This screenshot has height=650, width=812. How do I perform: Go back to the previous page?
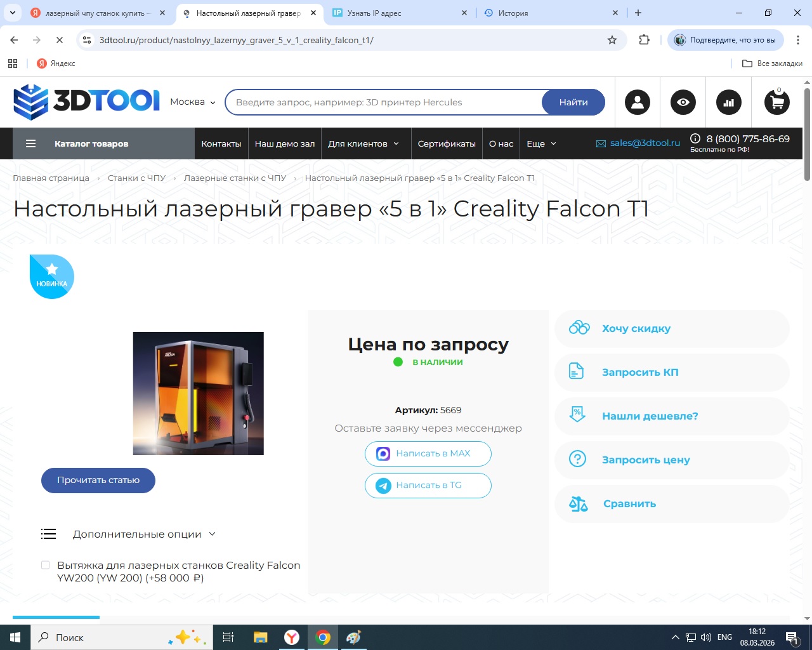click(x=14, y=40)
